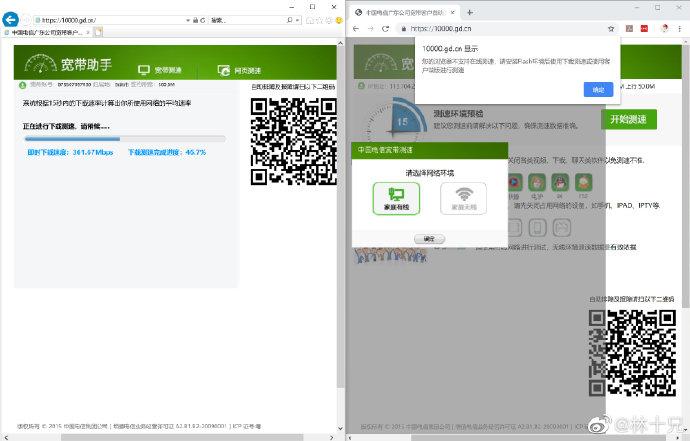Click the QR code in the IE page
Screen dimensions: 690x441
click(x=294, y=141)
